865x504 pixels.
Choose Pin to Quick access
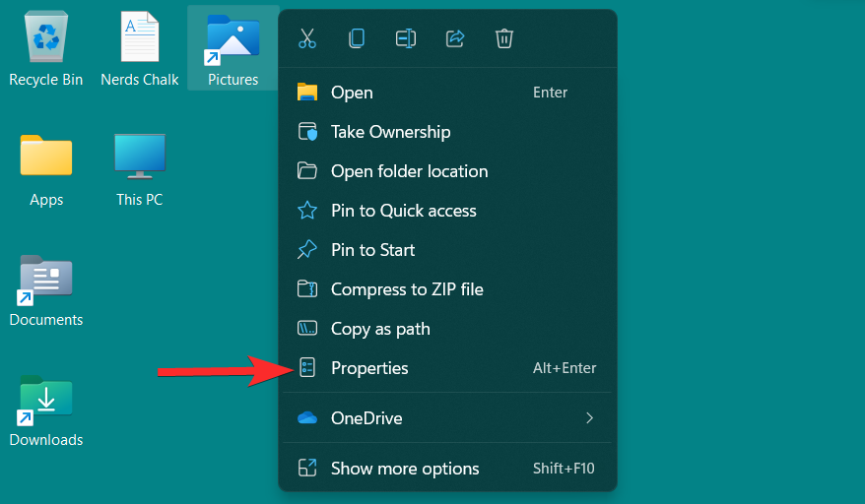(447, 211)
